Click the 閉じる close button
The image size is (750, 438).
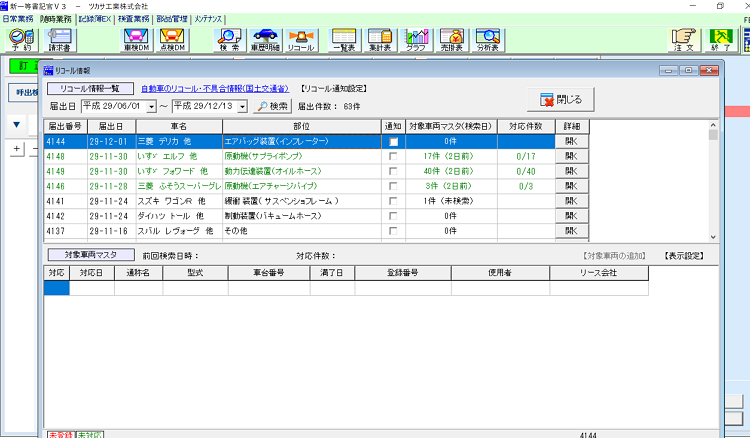click(x=561, y=99)
